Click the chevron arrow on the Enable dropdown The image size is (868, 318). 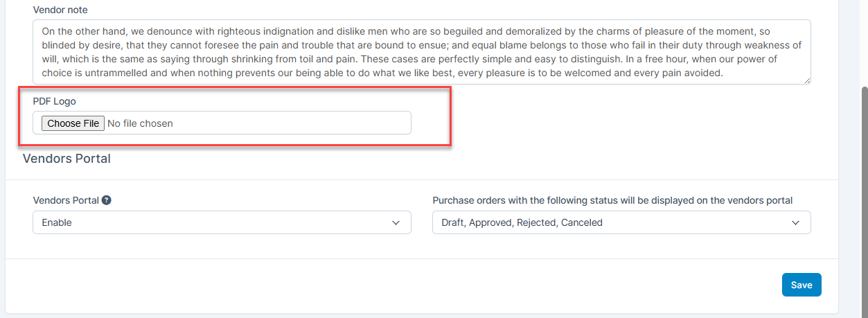[396, 223]
